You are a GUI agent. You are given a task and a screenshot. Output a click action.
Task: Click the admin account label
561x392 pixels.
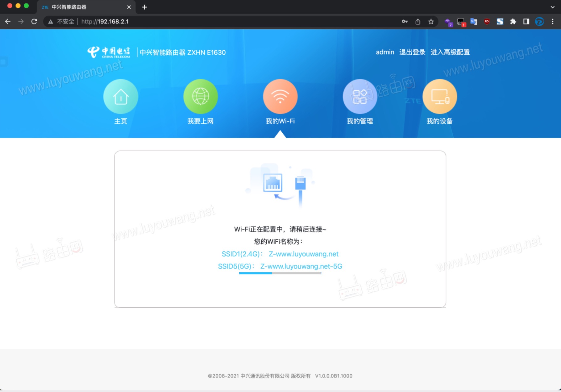[384, 52]
